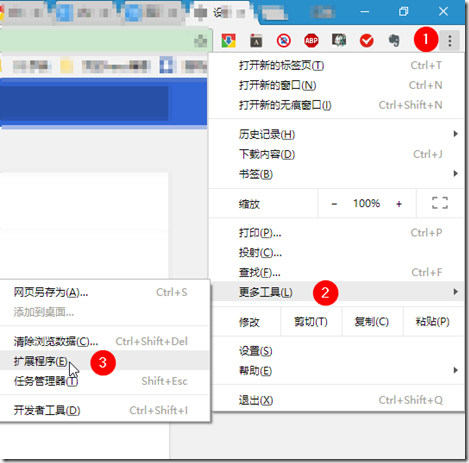Click 剪切(T) cut button
This screenshot has height=463, width=469.
(x=311, y=322)
